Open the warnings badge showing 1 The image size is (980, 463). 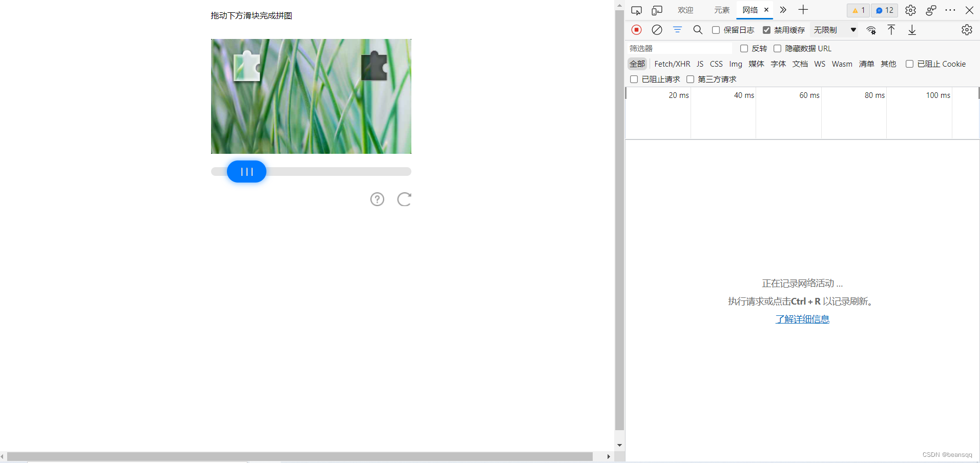tap(858, 10)
